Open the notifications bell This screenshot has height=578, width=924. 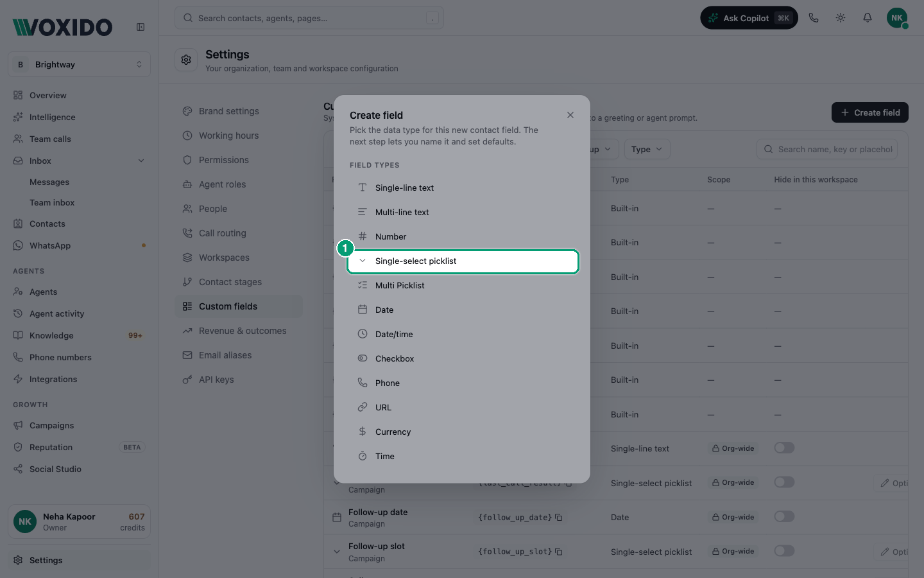pyautogui.click(x=868, y=18)
